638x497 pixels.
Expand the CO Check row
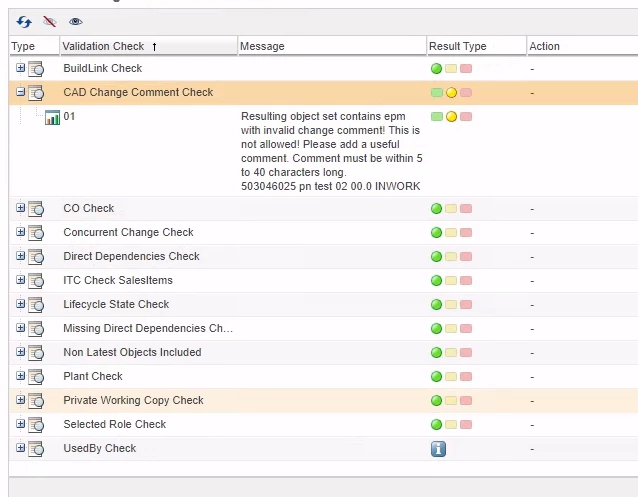[x=20, y=208]
